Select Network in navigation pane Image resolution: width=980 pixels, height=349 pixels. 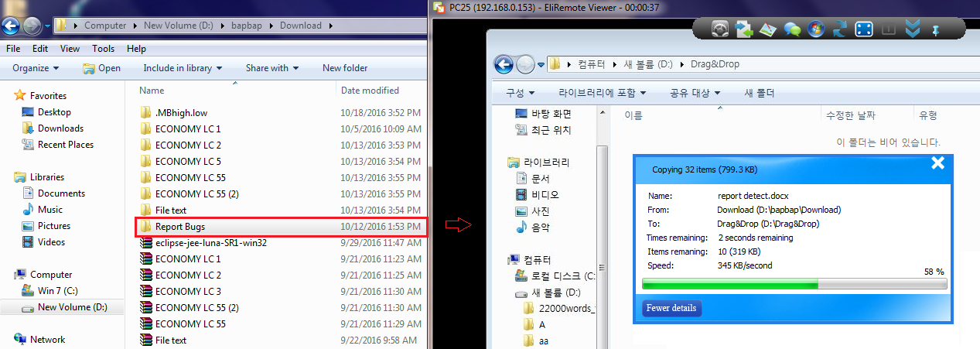(39, 340)
